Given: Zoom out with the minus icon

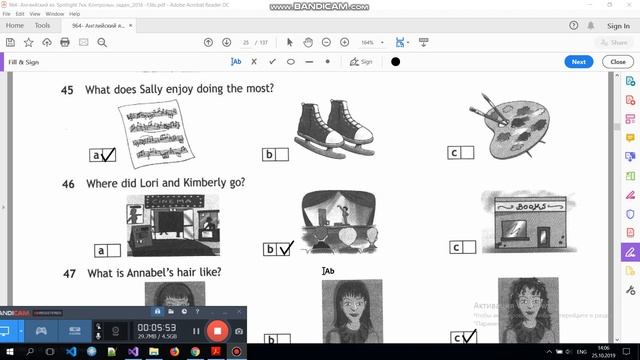Looking at the screenshot, I should click(x=326, y=42).
